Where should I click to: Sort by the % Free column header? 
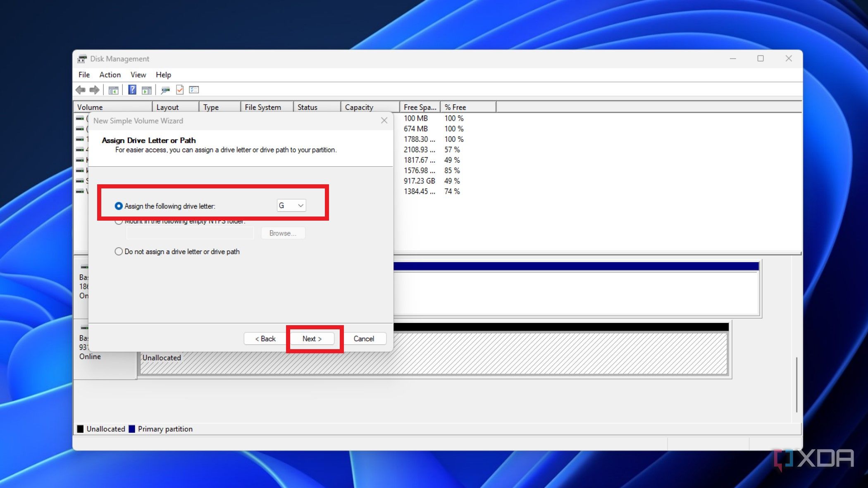tap(468, 107)
